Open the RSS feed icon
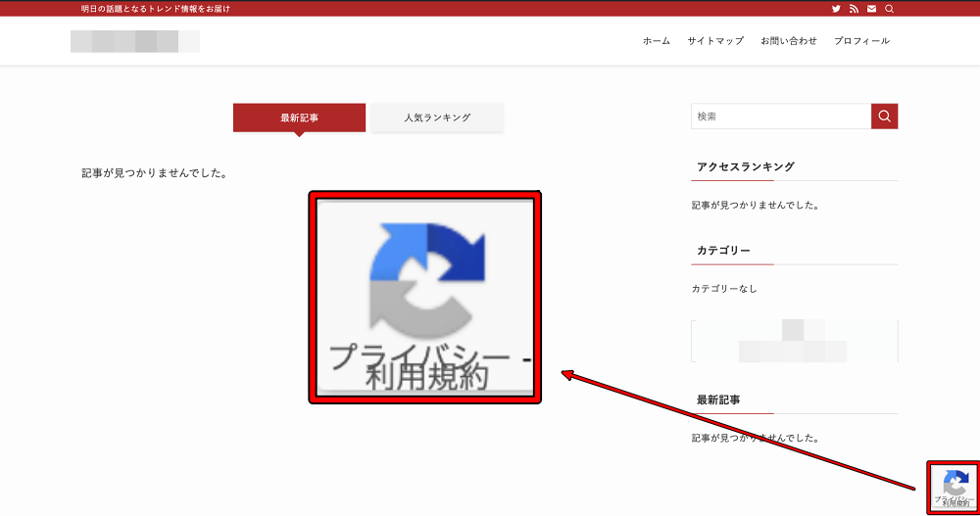This screenshot has width=980, height=516. tap(854, 9)
